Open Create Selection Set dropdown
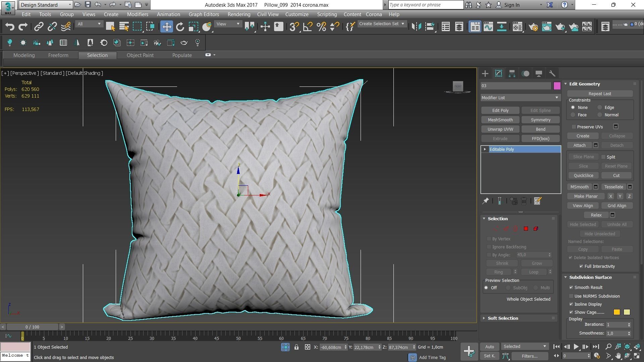This screenshot has height=362, width=644. 382,24
